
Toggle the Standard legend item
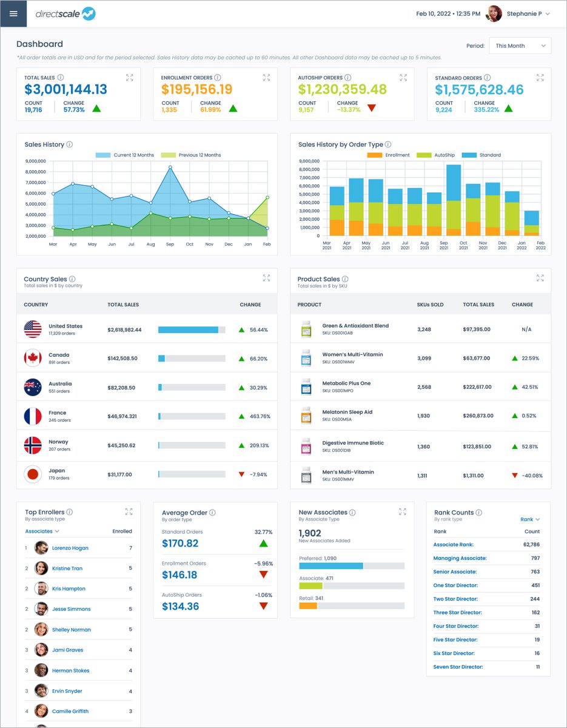click(481, 155)
